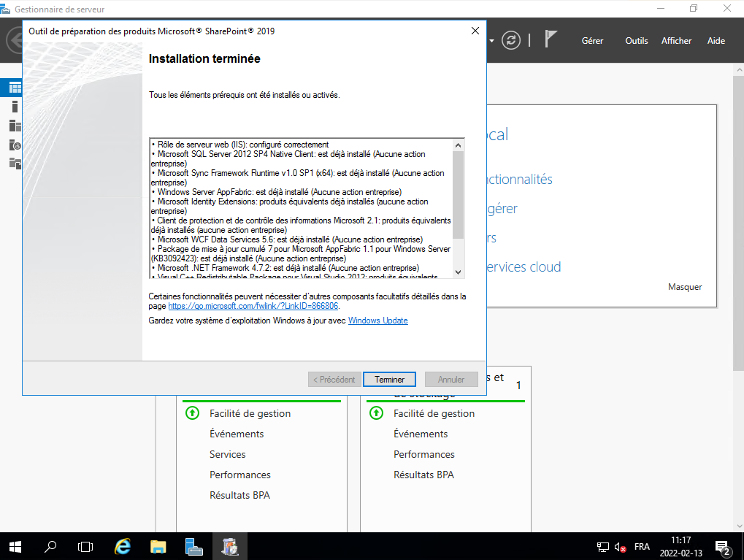Viewport: 744px width, 560px height.
Task: Click the Server Manager taskbar icon
Action: click(x=193, y=546)
